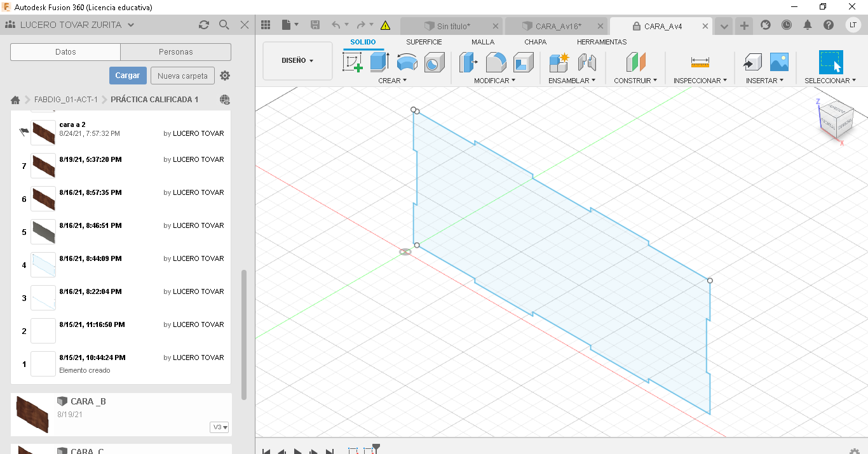
Task: Switch to the HERRAMIENTAS tab
Action: [602, 42]
